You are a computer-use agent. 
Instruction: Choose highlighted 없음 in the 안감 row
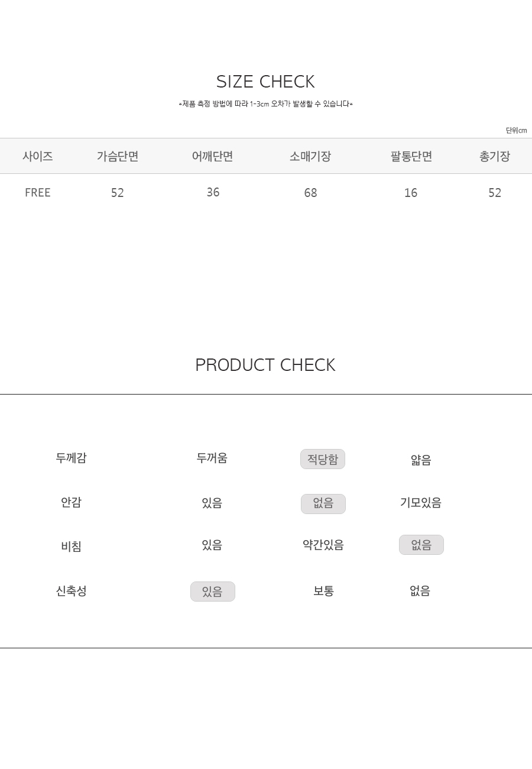pos(323,504)
